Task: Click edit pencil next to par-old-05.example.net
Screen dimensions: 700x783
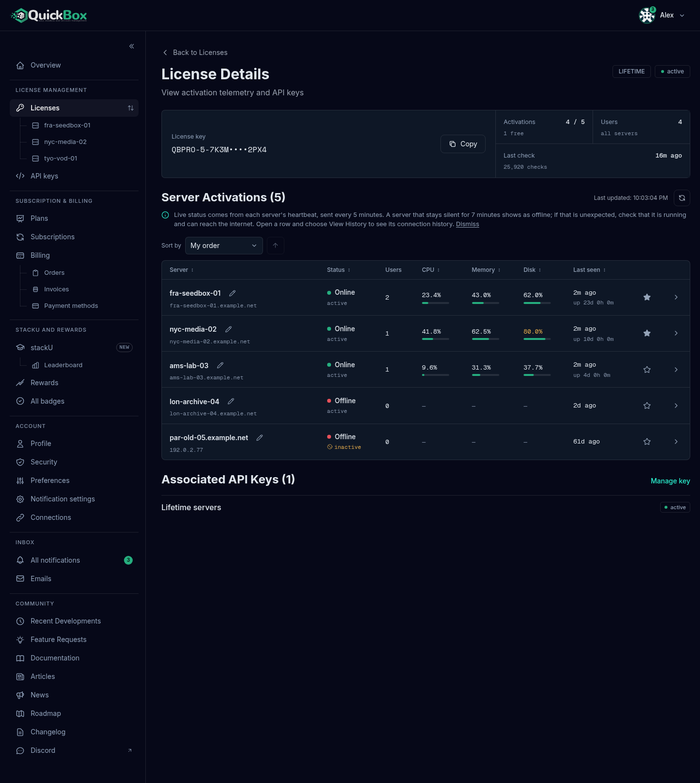Action: (260, 438)
